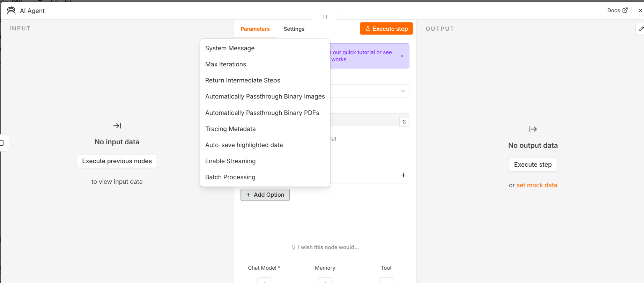Choose Max Iterations from the list

pyautogui.click(x=265, y=64)
